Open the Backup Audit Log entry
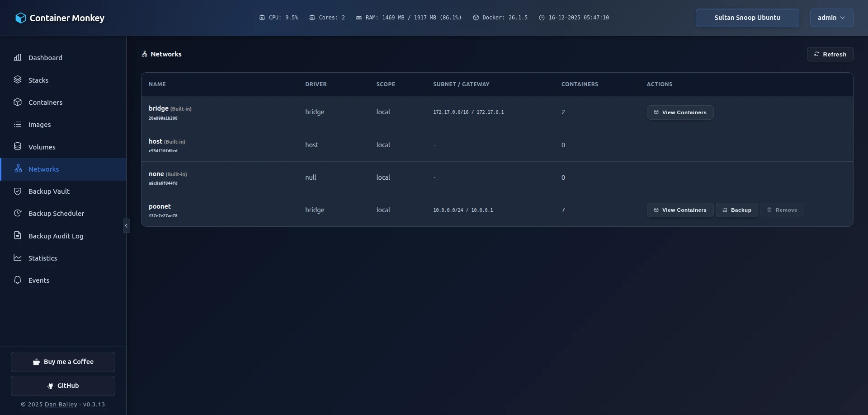 click(56, 236)
